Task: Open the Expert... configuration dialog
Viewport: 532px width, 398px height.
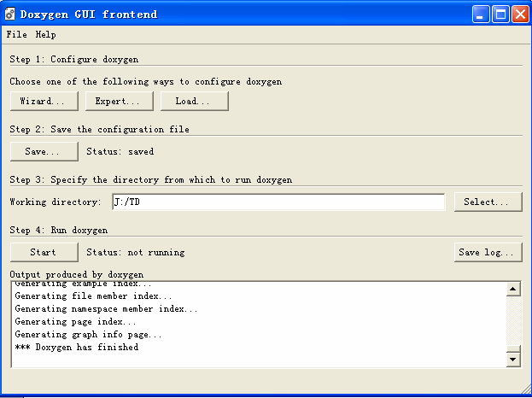Action: tap(120, 101)
